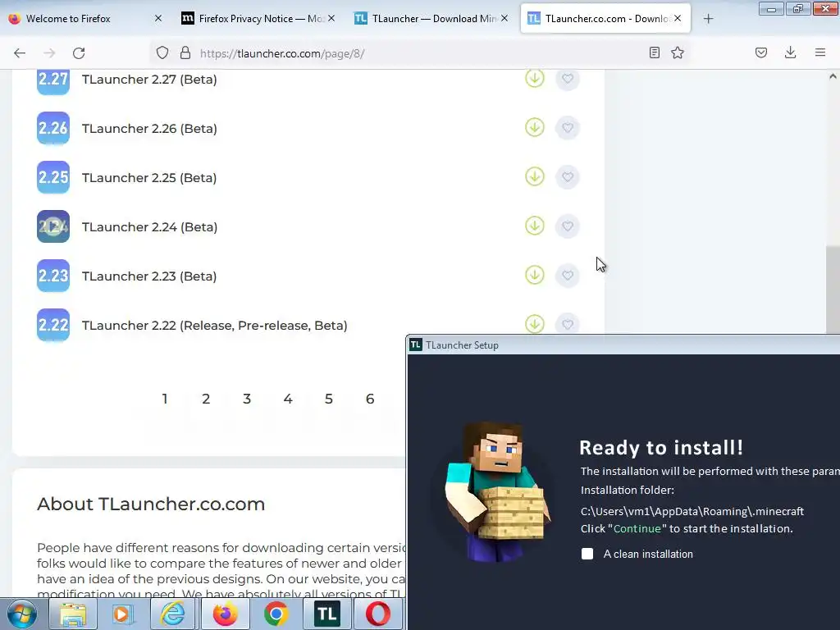Viewport: 840px width, 630px height.
Task: Open TLauncher 2.24 (Beta) link
Action: coord(149,227)
